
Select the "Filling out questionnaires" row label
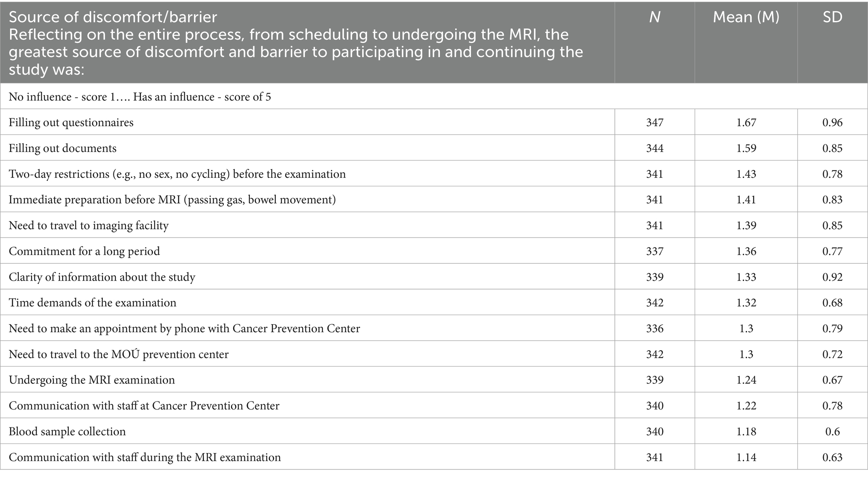pos(71,123)
